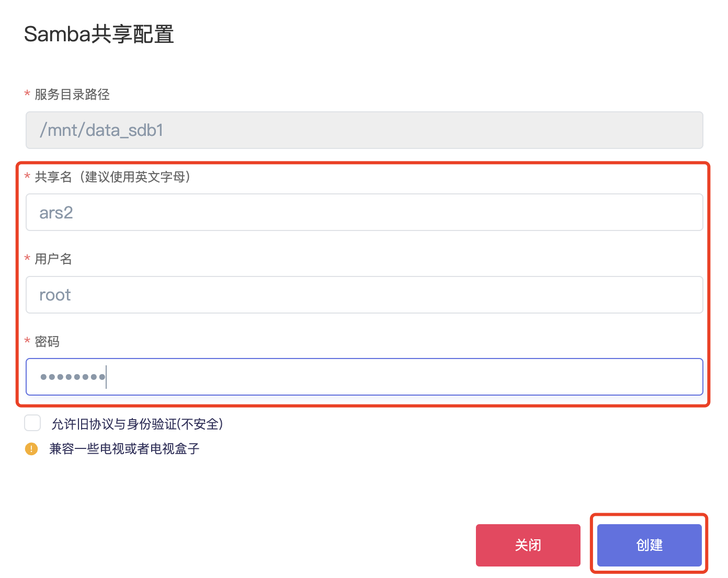
Task: Click the Samba共享配置 dialog title
Action: pyautogui.click(x=98, y=33)
